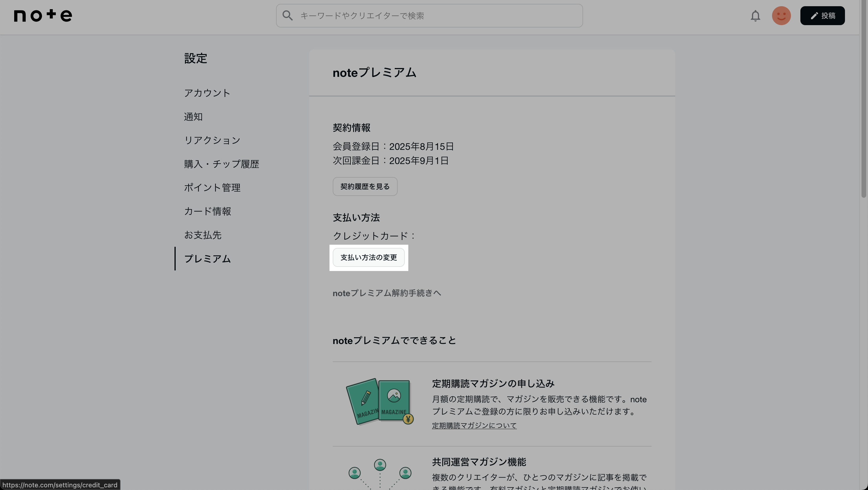Image resolution: width=868 pixels, height=490 pixels.
Task: Open notifications via the bell icon
Action: 756,15
